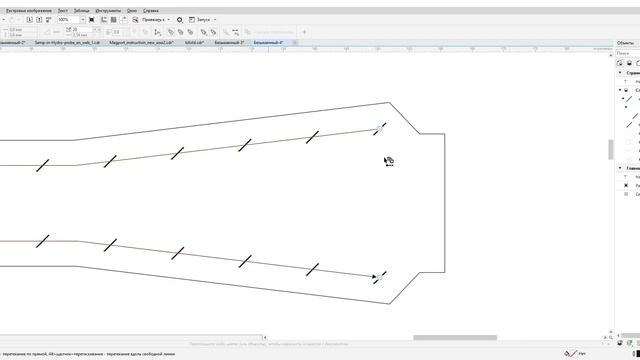The image size is (640, 360).
Task: Open the options gear icon
Action: click(x=180, y=20)
